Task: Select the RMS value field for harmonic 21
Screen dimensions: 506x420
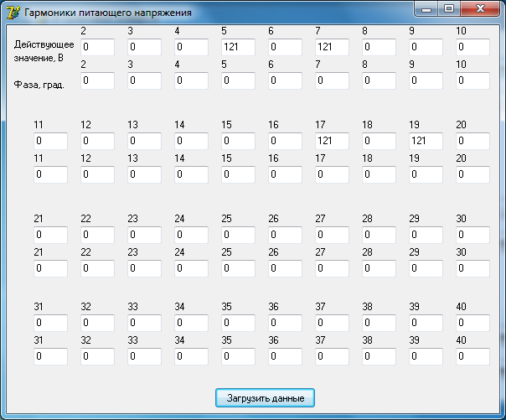Action: pyautogui.click(x=50, y=235)
